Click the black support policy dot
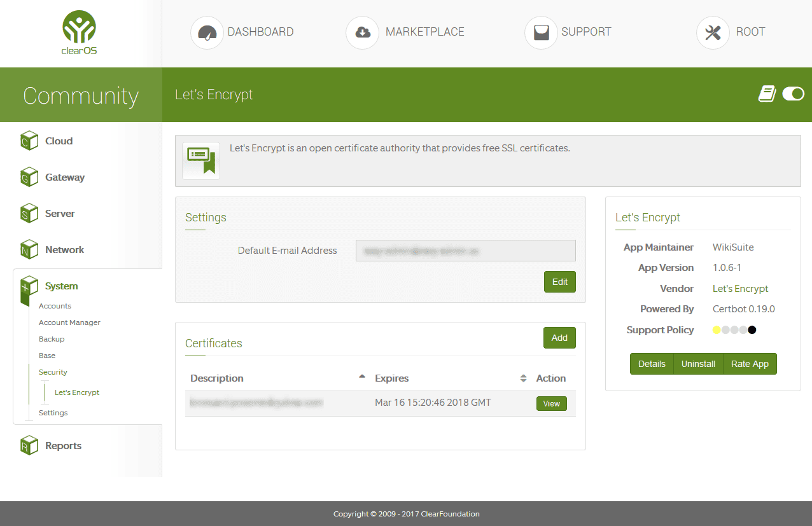Image resolution: width=812 pixels, height=526 pixels. 752,330
